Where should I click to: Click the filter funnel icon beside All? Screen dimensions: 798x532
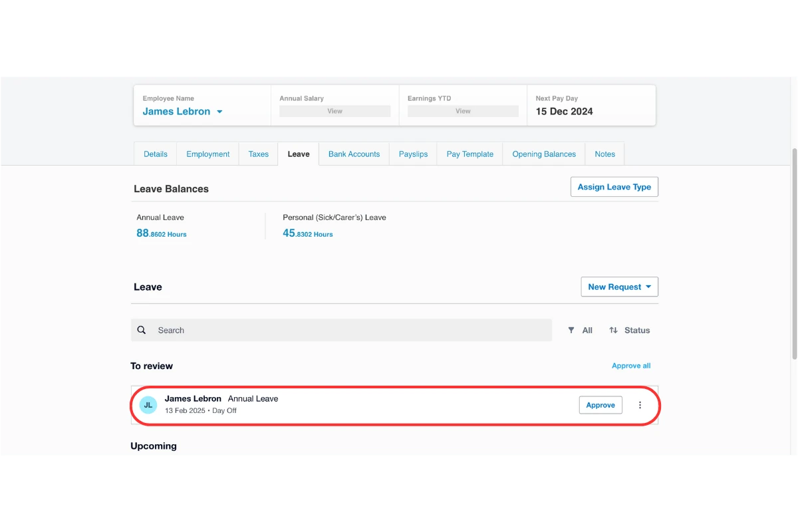[571, 330]
